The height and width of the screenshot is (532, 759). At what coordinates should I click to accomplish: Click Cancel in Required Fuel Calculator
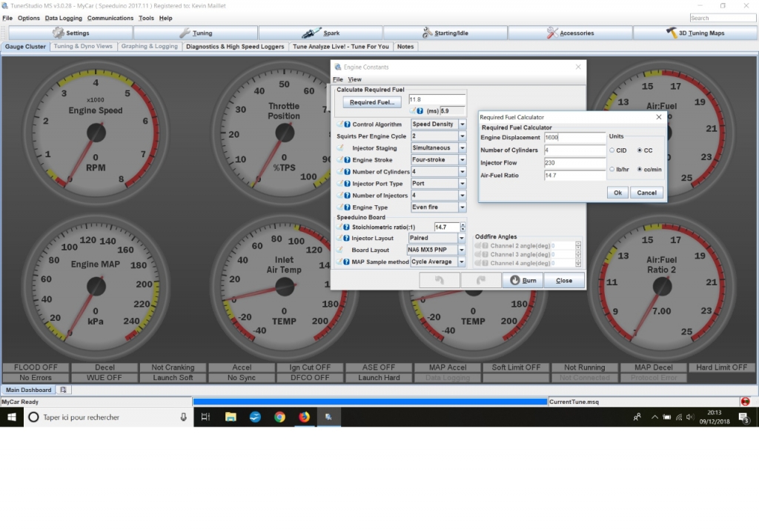point(646,193)
